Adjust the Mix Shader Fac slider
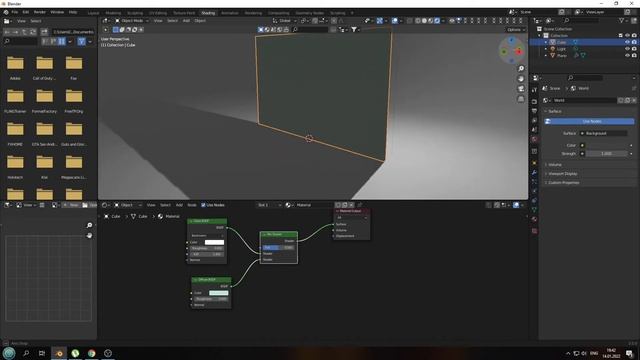Screen dimensions: 640x360 pyautogui.click(x=279, y=247)
